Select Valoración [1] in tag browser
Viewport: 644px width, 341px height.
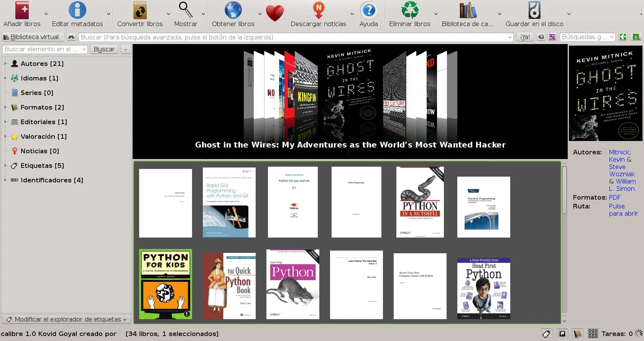(43, 136)
